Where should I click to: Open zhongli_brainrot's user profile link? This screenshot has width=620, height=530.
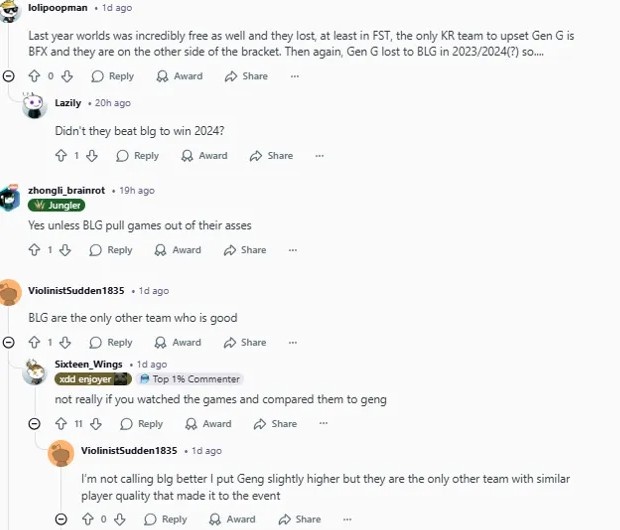coord(66,190)
